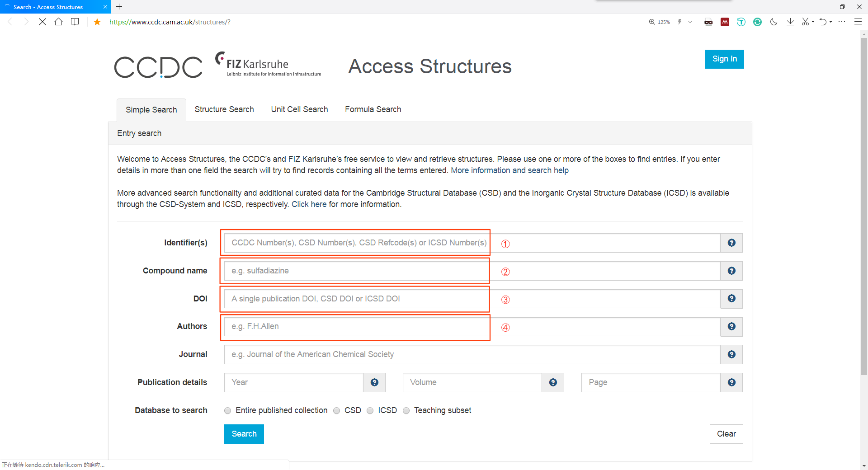Expand undo history dropdown arrow
The width and height of the screenshot is (868, 470).
tap(830, 22)
